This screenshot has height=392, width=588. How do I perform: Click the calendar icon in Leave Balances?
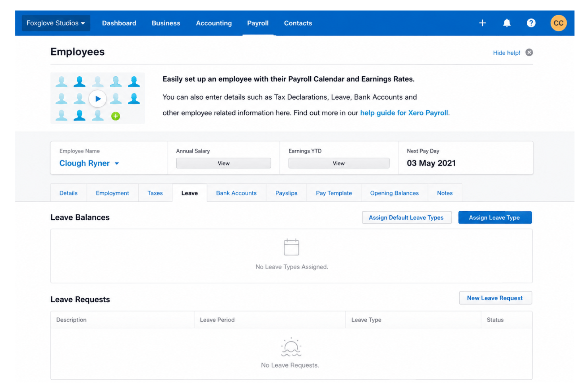tap(291, 247)
